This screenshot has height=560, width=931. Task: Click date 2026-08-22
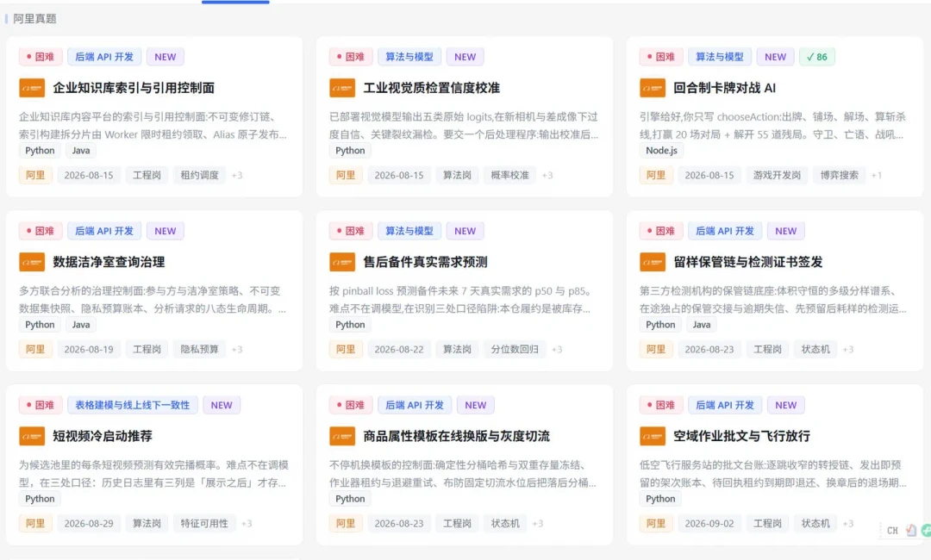click(399, 350)
